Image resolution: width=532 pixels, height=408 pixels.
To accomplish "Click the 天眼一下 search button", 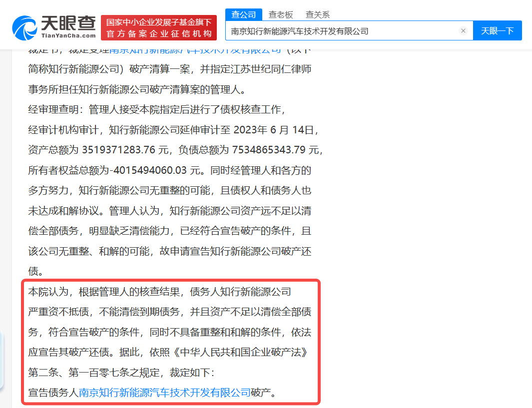I will [498, 31].
